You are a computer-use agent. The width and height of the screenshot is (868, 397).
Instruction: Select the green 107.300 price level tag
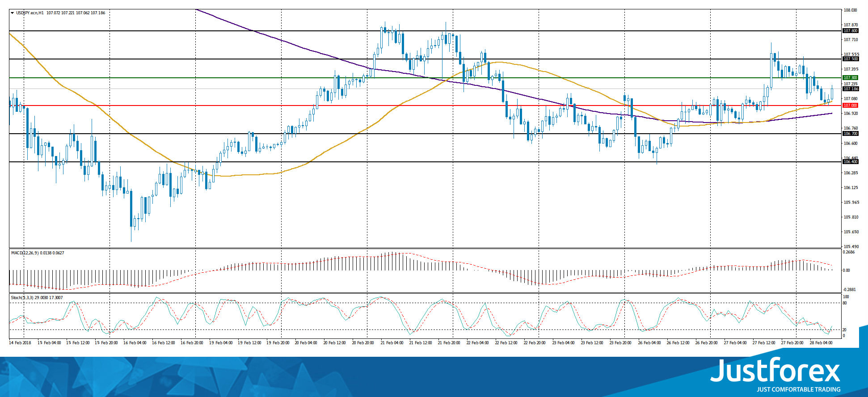850,78
